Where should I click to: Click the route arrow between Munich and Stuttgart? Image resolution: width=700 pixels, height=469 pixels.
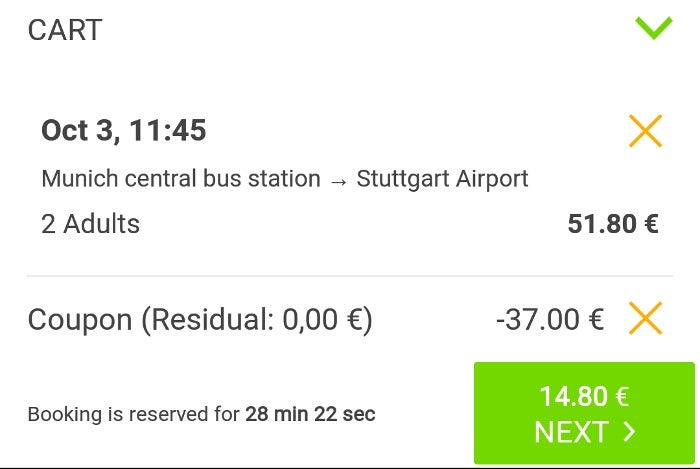point(339,180)
